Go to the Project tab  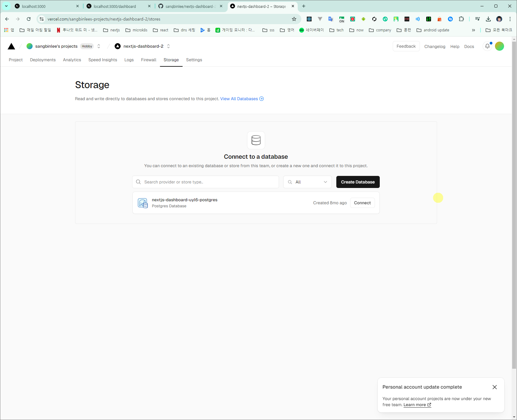coord(16,60)
